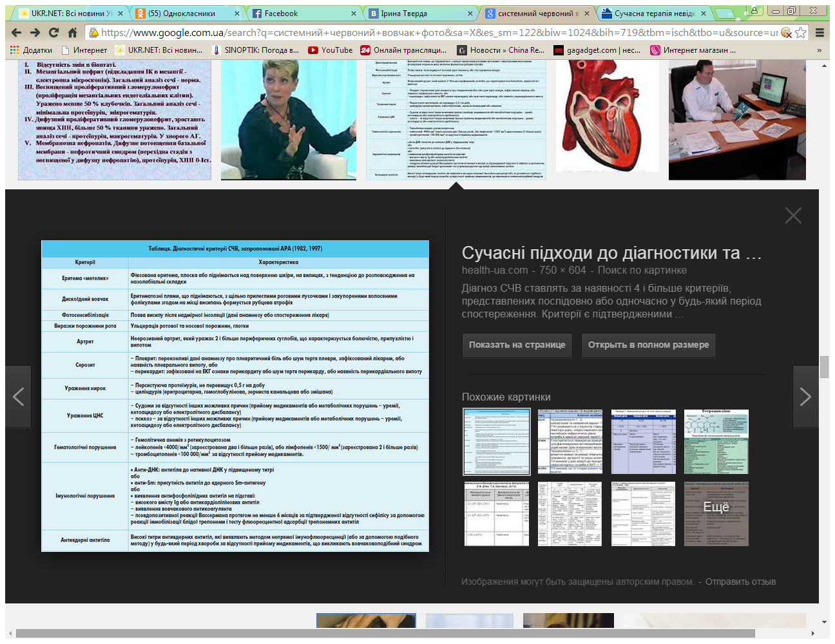
Task: Open the UKR.NET bookmark in bookmarks bar
Action: 159,50
